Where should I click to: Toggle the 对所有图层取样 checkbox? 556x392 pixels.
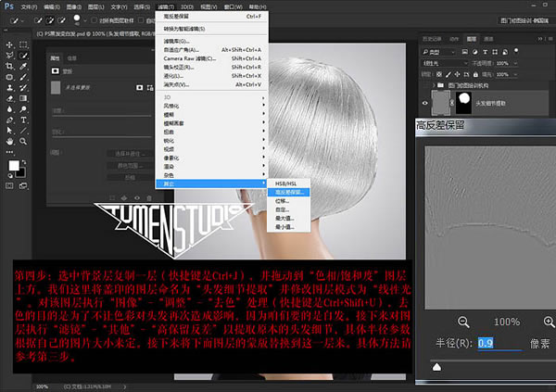(x=94, y=20)
